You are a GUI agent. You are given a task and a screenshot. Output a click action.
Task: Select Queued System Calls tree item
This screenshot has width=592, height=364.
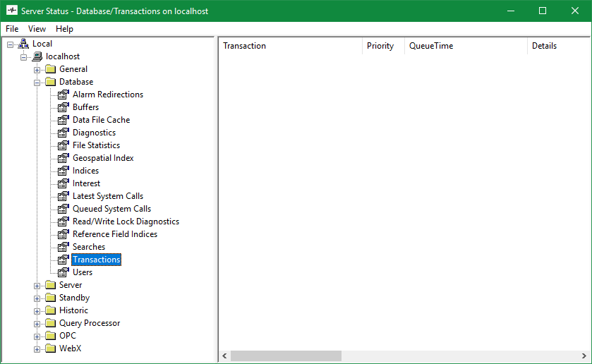tap(111, 209)
